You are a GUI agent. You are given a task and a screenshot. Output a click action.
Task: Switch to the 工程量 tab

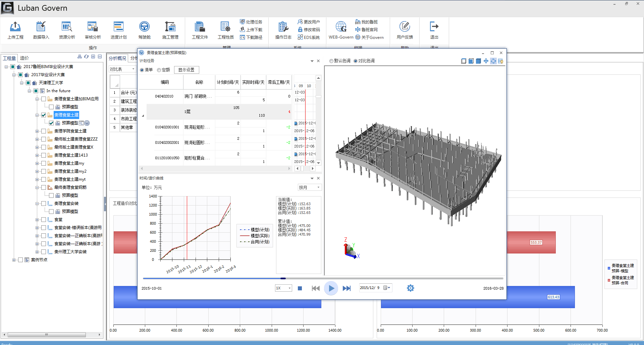[9, 58]
